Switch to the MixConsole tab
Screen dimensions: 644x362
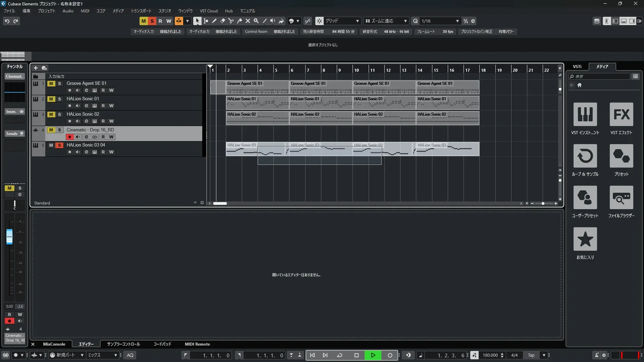point(54,344)
